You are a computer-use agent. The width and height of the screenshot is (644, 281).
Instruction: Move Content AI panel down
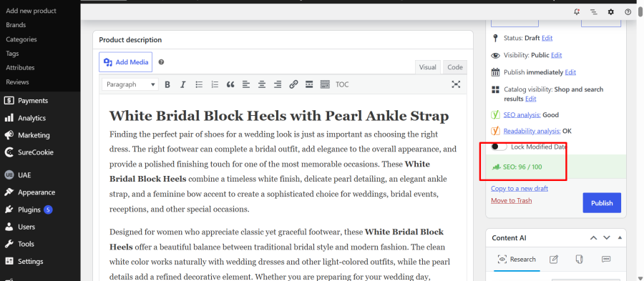[607, 238]
